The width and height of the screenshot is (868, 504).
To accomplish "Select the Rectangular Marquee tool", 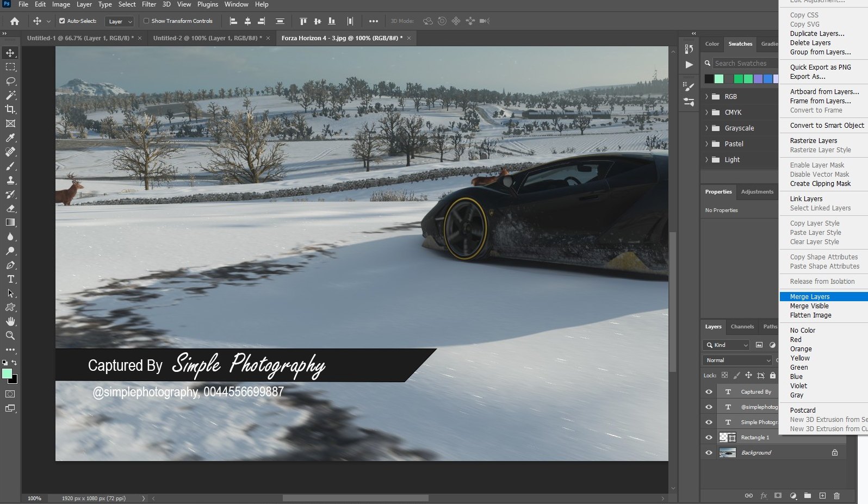I will tap(10, 67).
